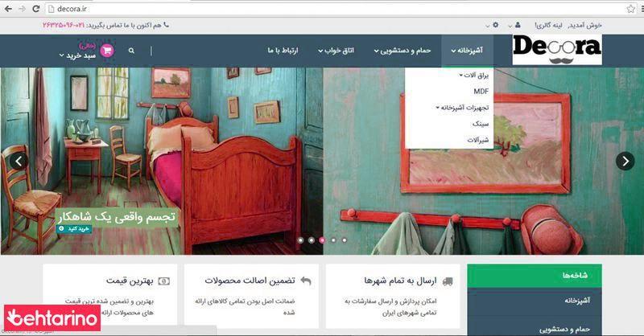Open the آشپزخانه navigation menu
The width and height of the screenshot is (644, 336).
click(468, 51)
